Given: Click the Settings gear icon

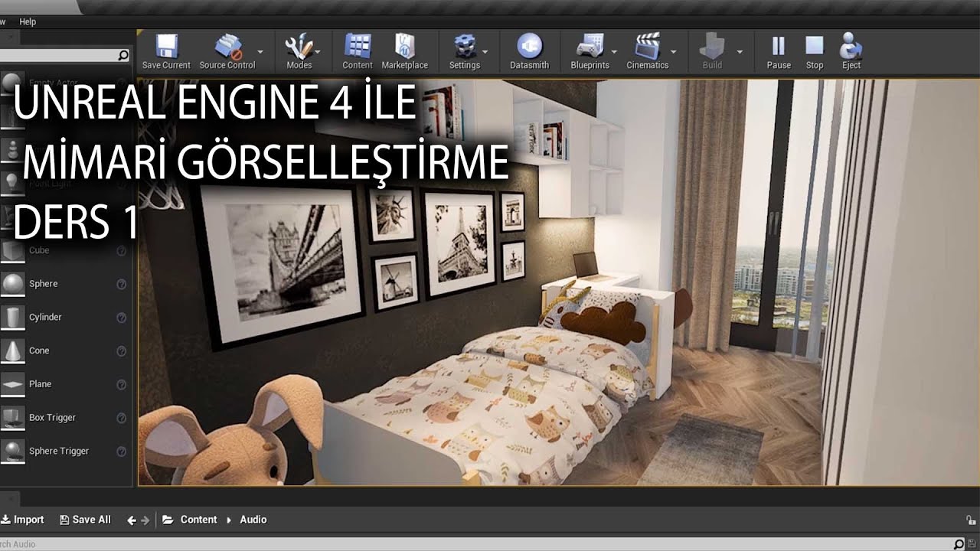Looking at the screenshot, I should pos(464,46).
